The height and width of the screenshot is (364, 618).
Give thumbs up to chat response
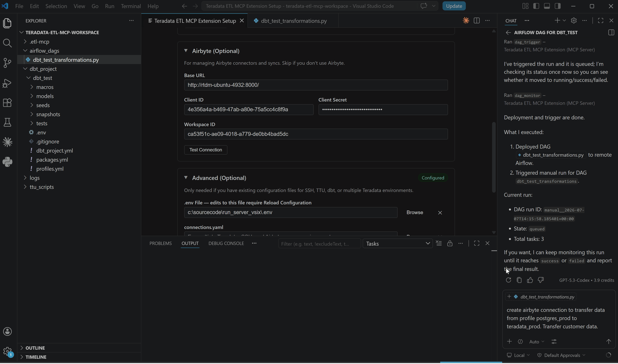pos(530,280)
